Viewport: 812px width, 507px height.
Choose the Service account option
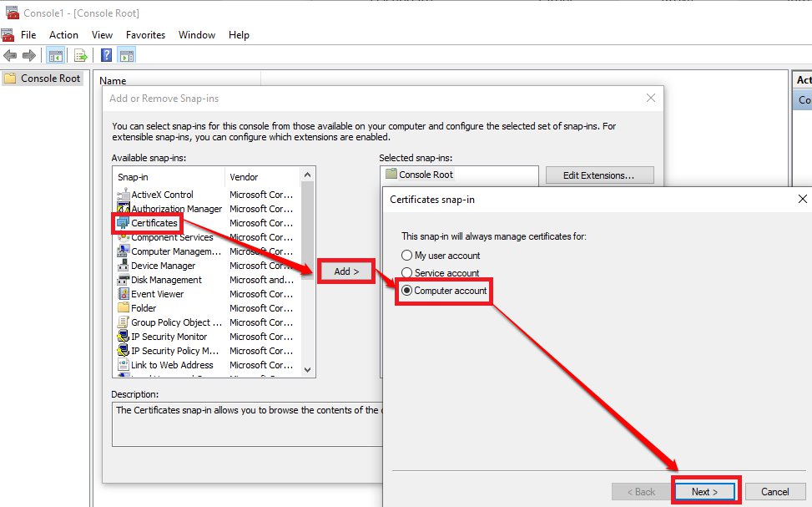tap(407, 273)
